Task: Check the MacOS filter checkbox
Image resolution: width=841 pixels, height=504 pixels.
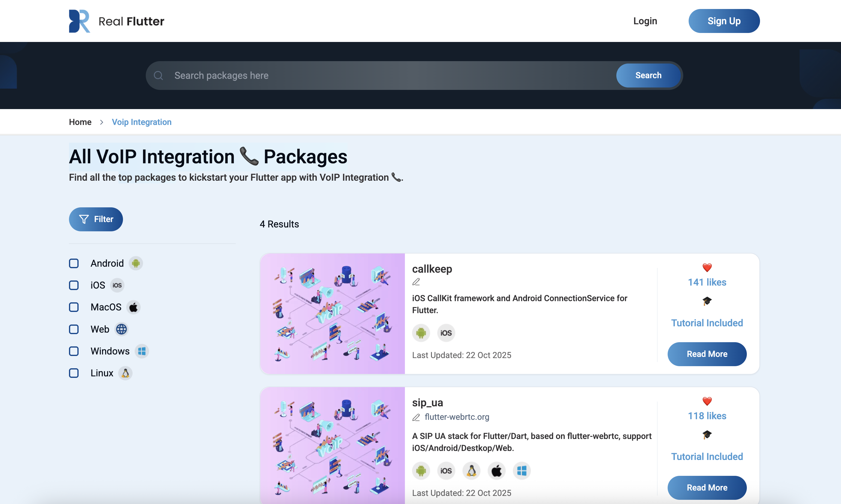Action: coord(74,307)
